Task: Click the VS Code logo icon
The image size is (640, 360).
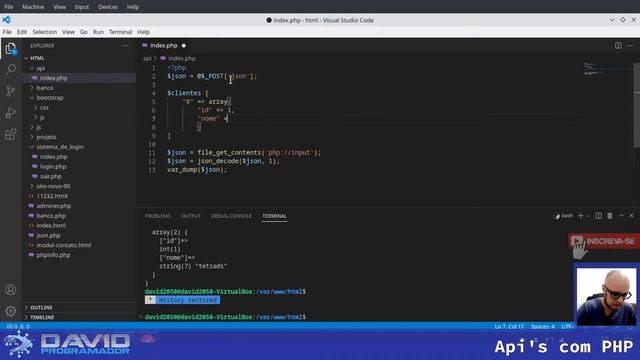Action: (x=7, y=20)
